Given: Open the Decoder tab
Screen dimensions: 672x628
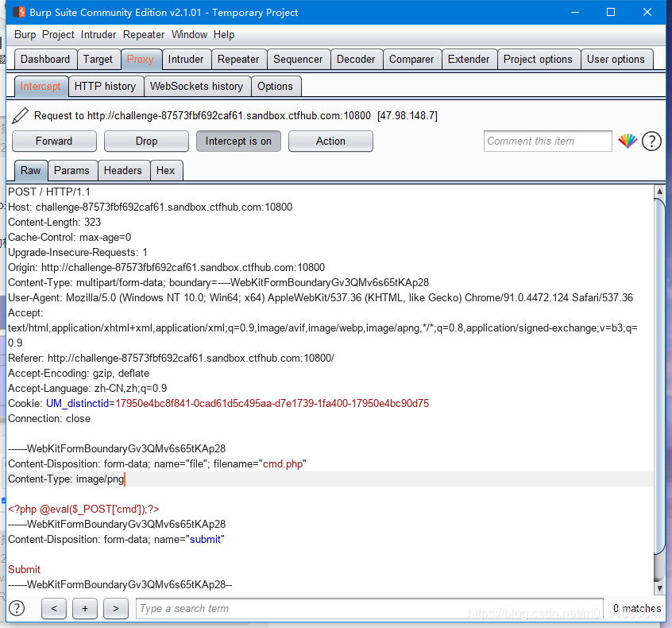Looking at the screenshot, I should click(x=356, y=59).
